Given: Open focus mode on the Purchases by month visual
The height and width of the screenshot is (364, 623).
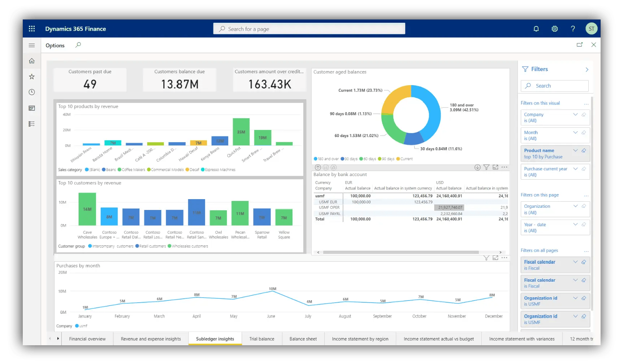Looking at the screenshot, I should pos(495,258).
